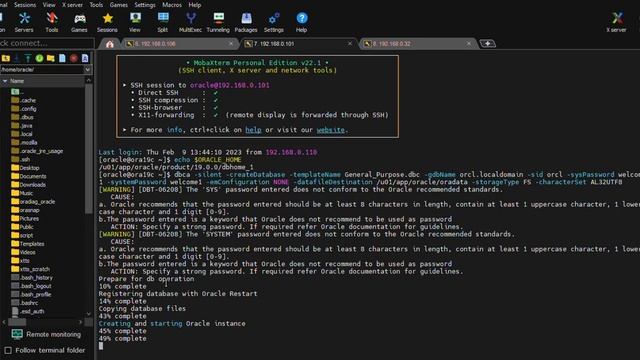Select the Desktop folder
640x360 pixels.
click(x=25, y=168)
